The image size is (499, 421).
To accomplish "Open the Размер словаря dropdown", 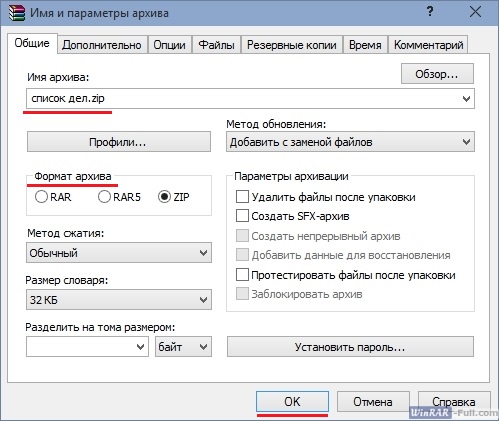I will tap(119, 300).
